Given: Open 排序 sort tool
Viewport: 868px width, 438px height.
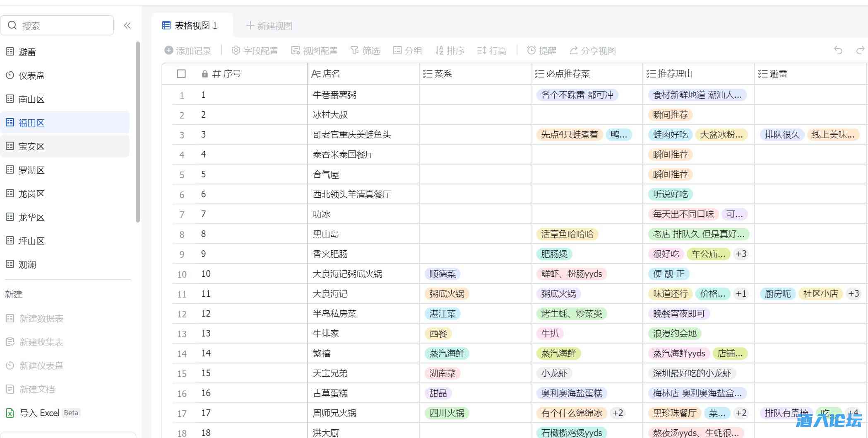Looking at the screenshot, I should 450,51.
